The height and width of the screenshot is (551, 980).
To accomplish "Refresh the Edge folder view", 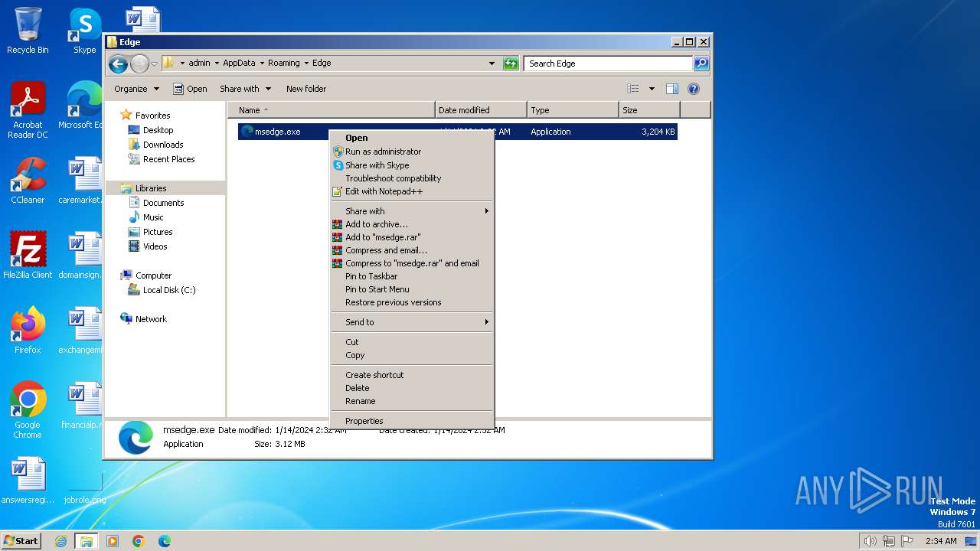I will pos(511,64).
